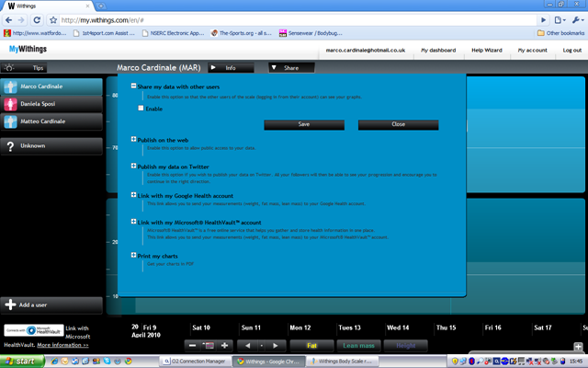Click the timeline zoom in plus button
Screen dimensions: 588x368
pos(224,346)
